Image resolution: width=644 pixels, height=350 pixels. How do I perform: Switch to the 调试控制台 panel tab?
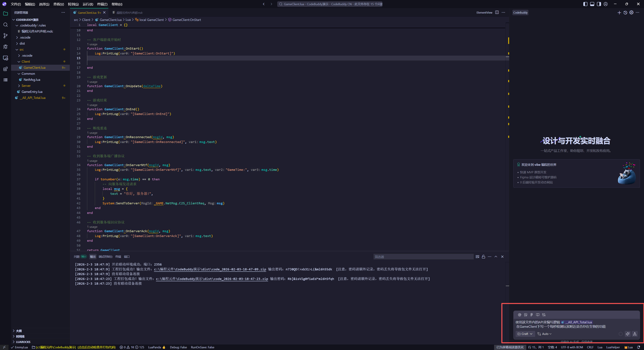pyautogui.click(x=105, y=257)
